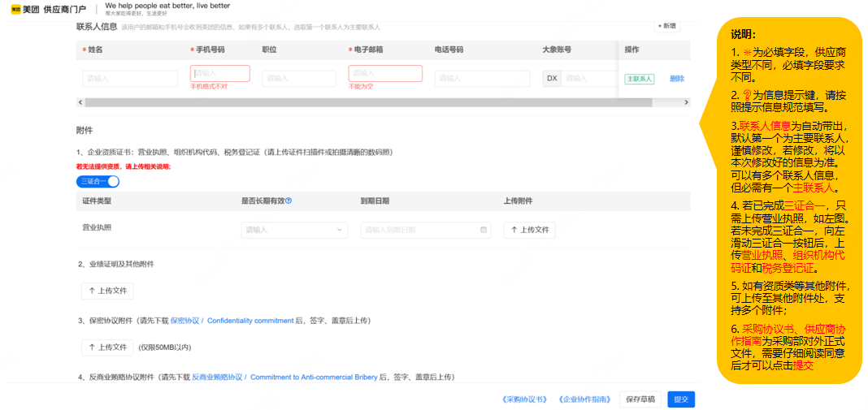This screenshot has height=410, width=868.
Task: Toggle the 三证合一 switch
Action: tap(98, 181)
